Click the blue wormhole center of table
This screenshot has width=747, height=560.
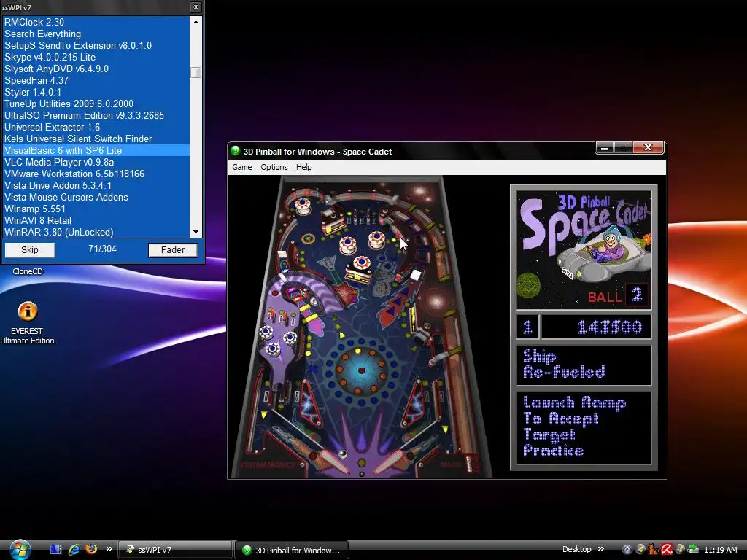pyautogui.click(x=361, y=370)
